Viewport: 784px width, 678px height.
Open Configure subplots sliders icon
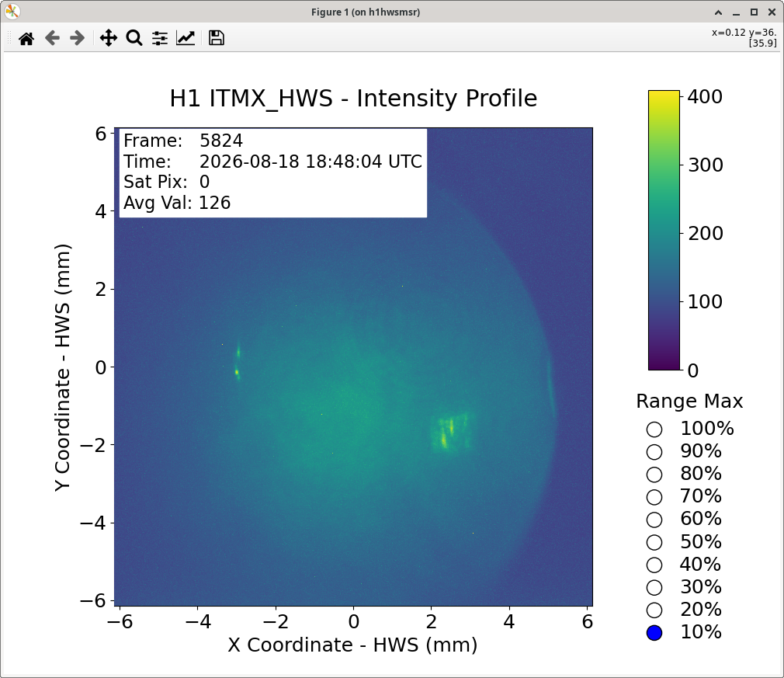[160, 38]
